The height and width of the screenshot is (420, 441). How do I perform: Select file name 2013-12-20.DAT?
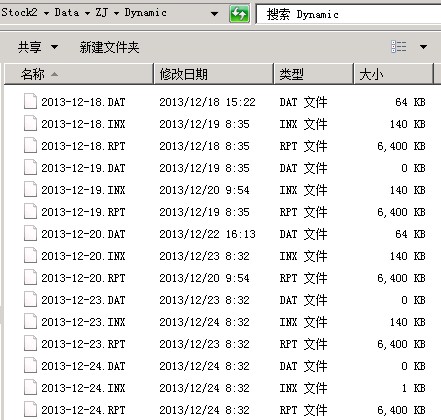coord(83,234)
